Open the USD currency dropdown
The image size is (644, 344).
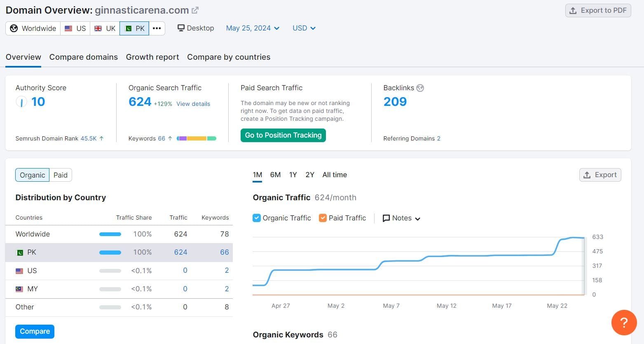coord(304,28)
